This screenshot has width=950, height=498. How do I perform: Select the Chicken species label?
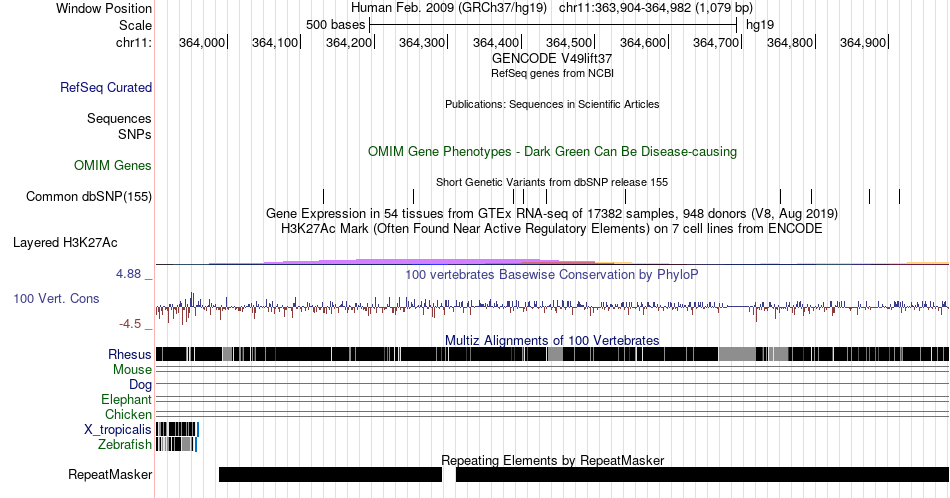click(x=128, y=414)
